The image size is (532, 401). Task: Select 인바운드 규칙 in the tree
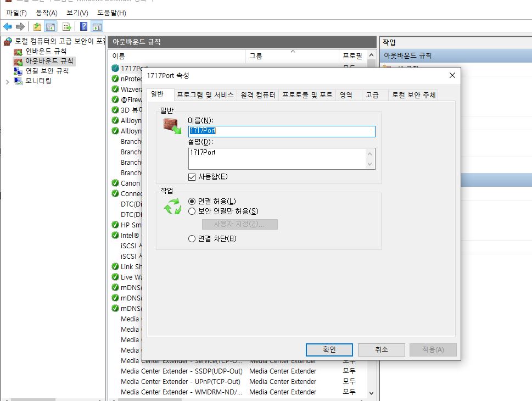[x=46, y=51]
